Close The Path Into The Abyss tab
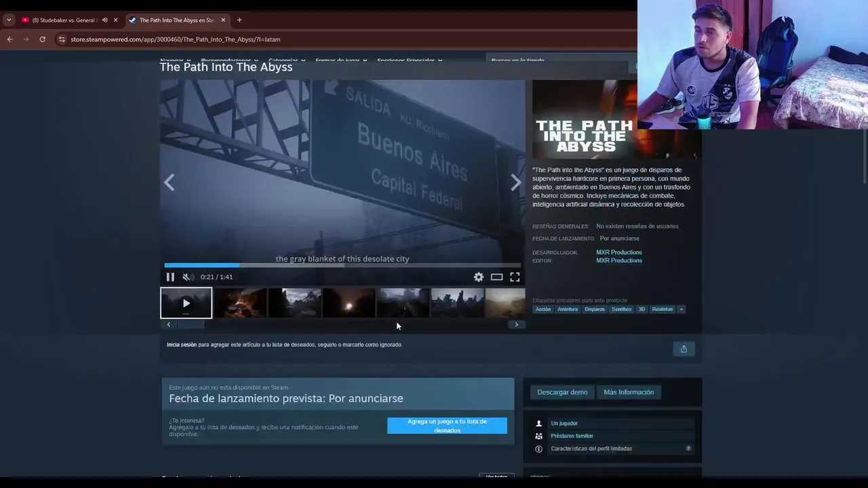 (223, 20)
